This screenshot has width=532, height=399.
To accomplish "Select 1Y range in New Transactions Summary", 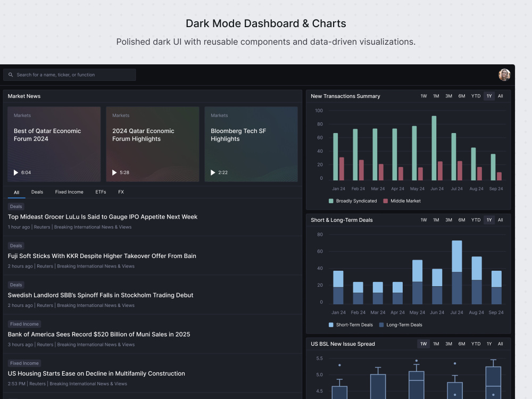I will click(489, 96).
